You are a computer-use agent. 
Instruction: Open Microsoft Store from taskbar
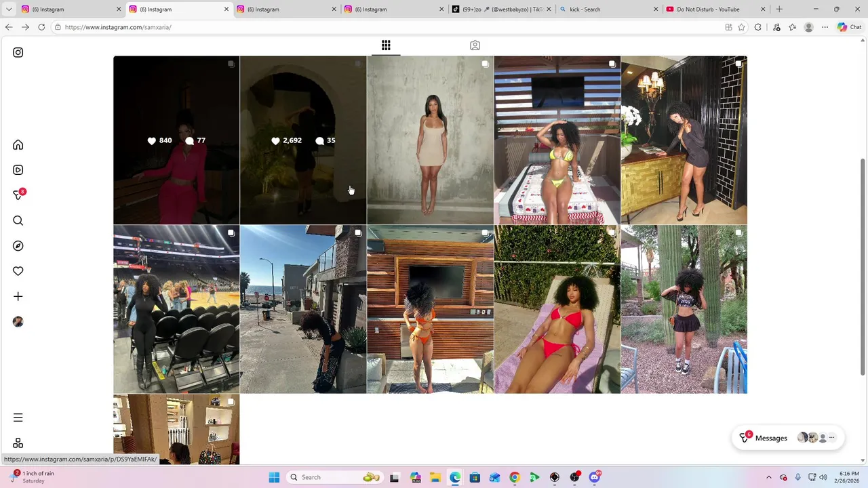[x=475, y=477]
